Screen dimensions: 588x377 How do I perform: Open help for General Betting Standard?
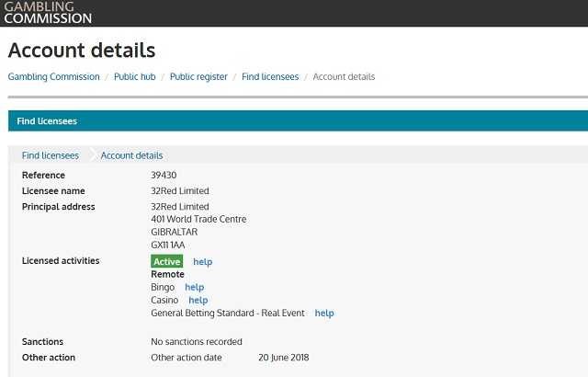[324, 314]
